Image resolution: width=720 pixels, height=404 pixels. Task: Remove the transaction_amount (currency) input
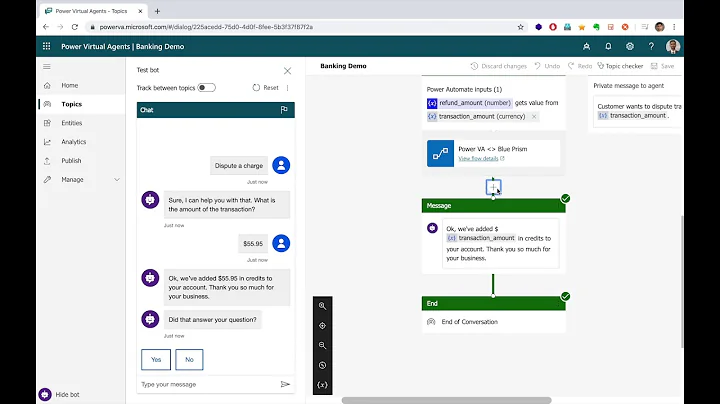click(x=534, y=117)
